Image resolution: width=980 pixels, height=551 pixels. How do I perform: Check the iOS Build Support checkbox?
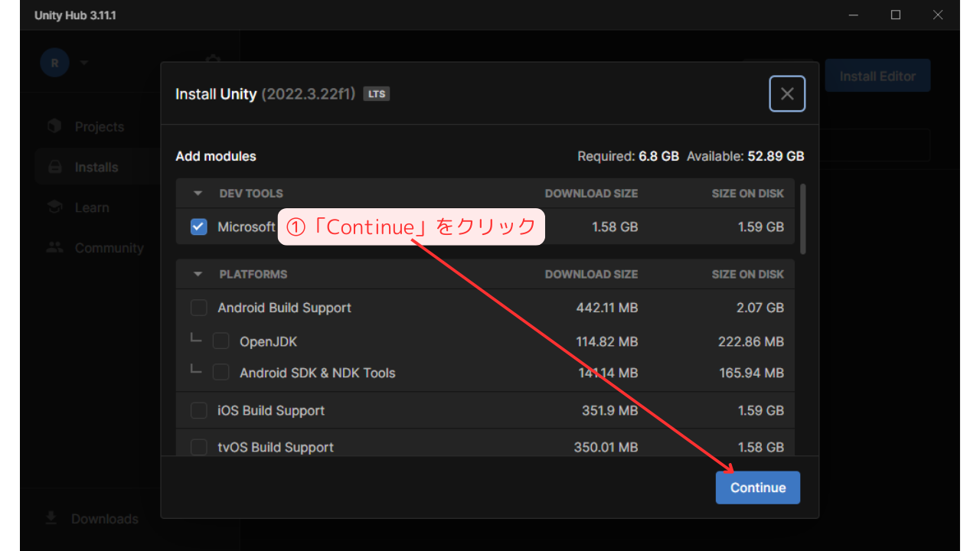click(x=199, y=411)
